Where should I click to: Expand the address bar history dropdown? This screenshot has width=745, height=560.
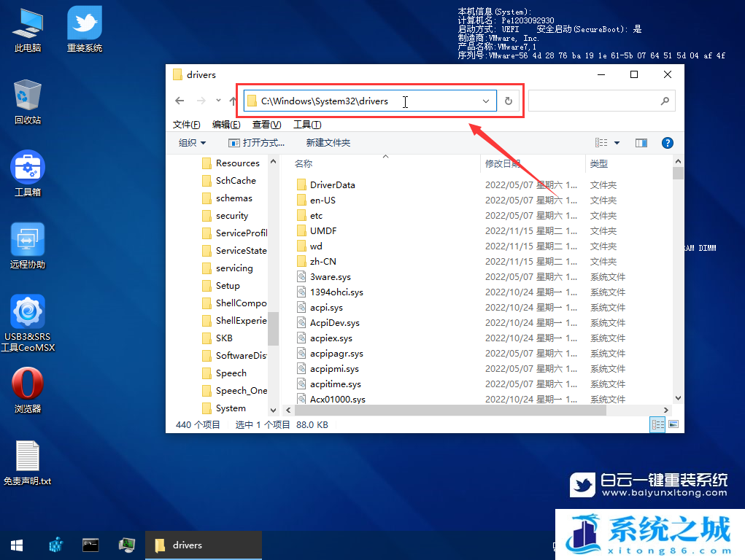click(485, 101)
